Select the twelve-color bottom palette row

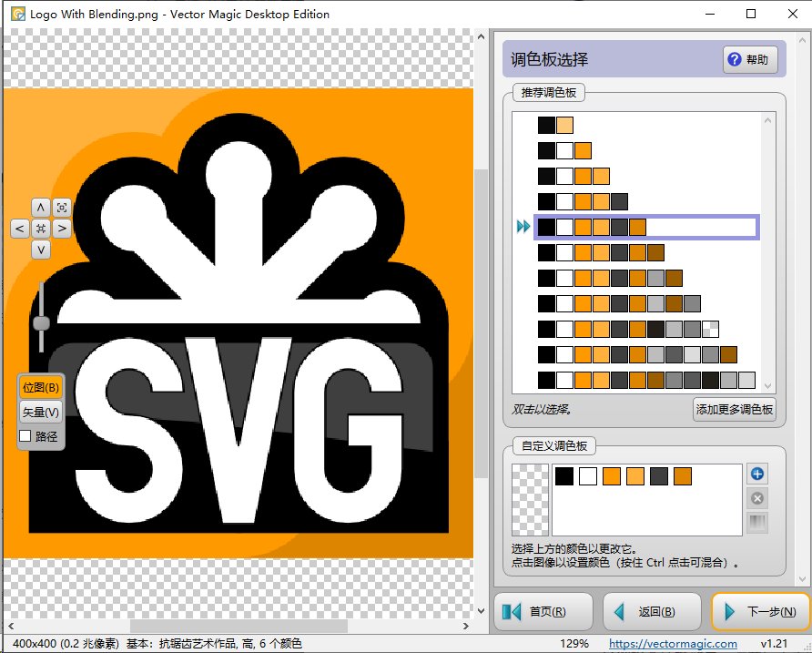645,380
